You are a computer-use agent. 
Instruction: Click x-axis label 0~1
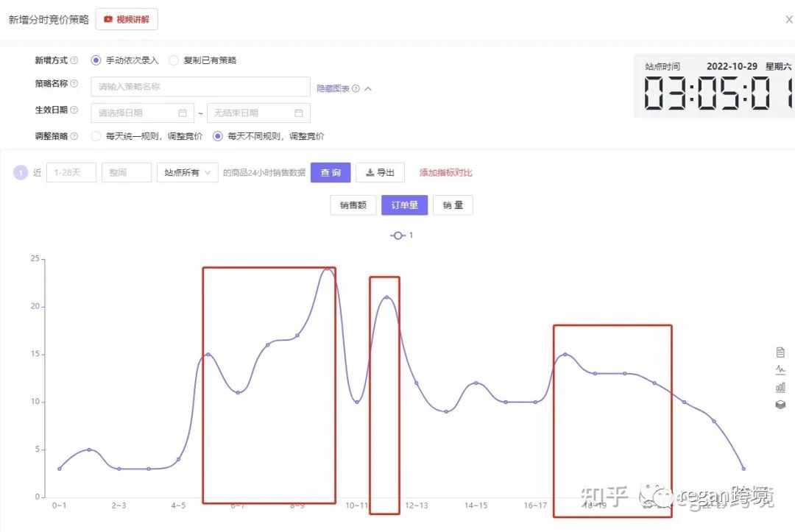coord(60,506)
